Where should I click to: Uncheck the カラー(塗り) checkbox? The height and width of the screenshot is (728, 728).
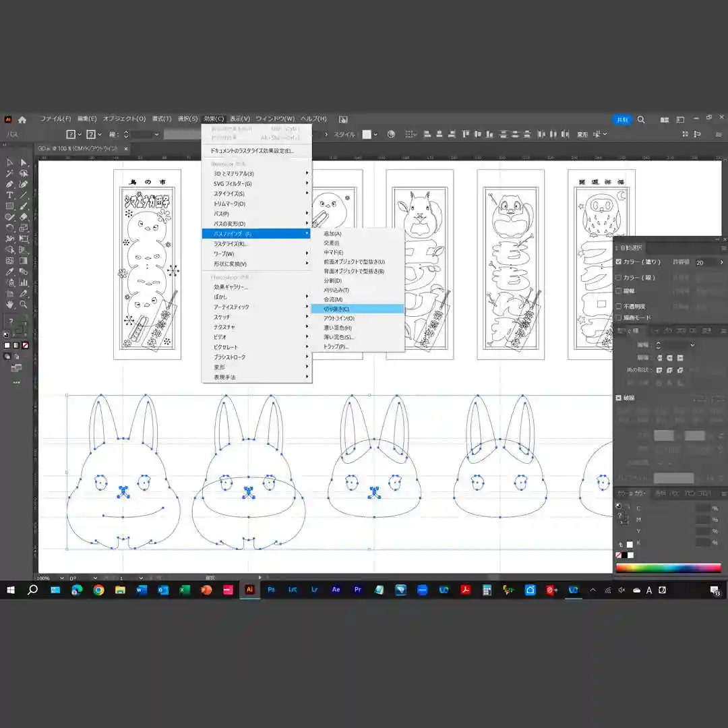coord(619,262)
